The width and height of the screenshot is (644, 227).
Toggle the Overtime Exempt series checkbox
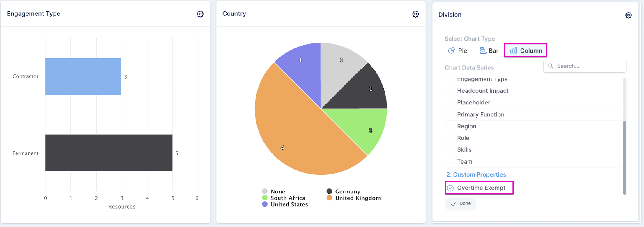tap(450, 188)
